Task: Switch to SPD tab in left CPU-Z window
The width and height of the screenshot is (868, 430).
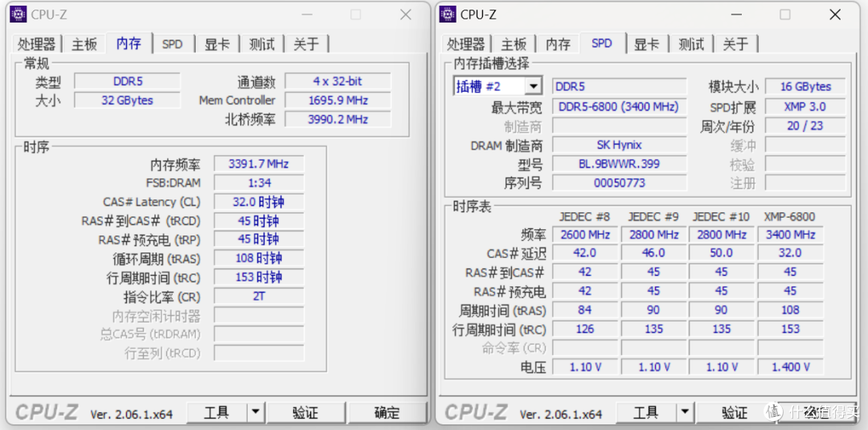Action: 172,44
